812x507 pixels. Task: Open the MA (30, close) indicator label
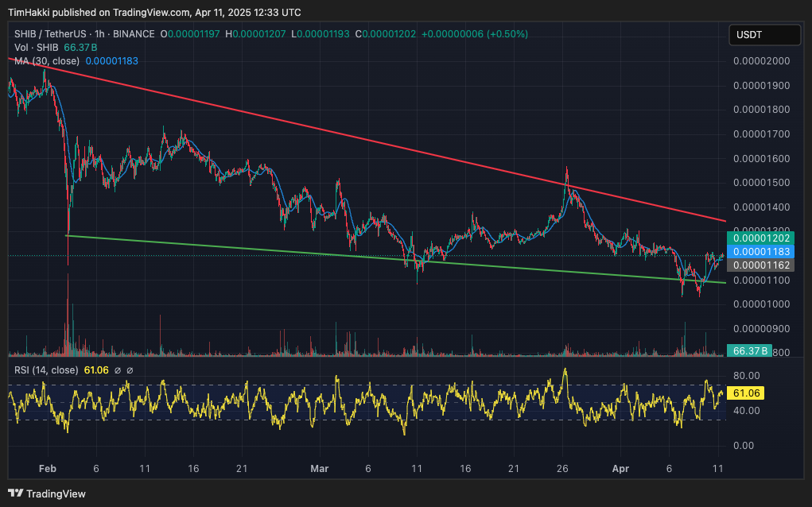pos(47,61)
